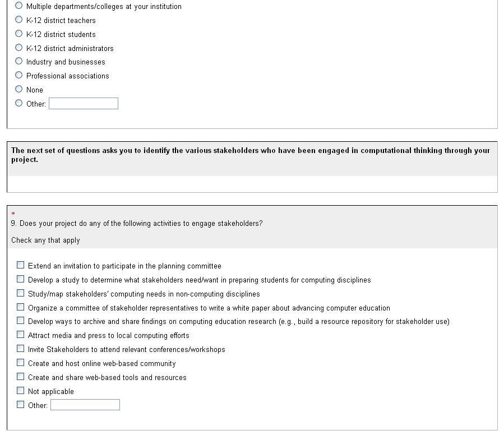Enable Invite Stakeholders to attend conferences checkbox
This screenshot has height=440, width=504.
tap(21, 349)
